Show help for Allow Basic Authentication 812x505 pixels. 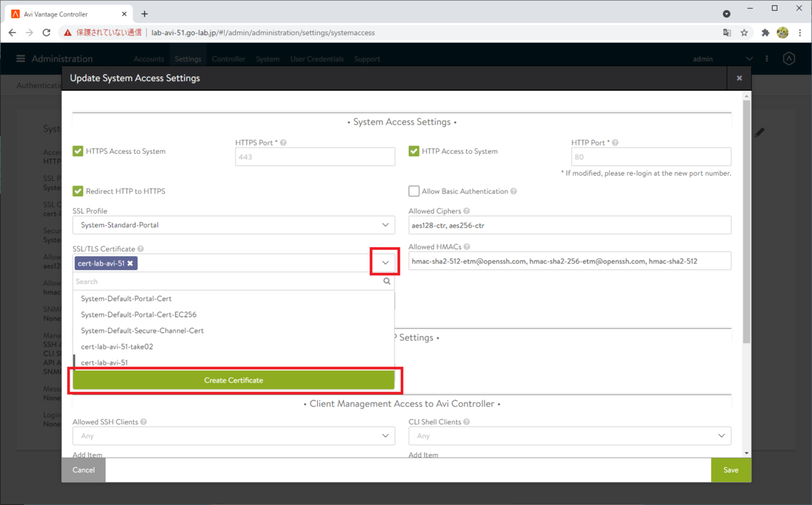[514, 192]
